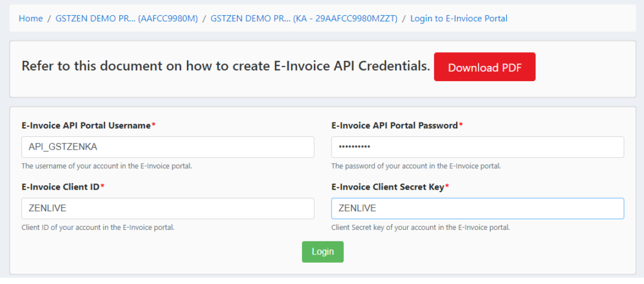
Task: Click the red asterisk beside Username label
Action: point(153,125)
